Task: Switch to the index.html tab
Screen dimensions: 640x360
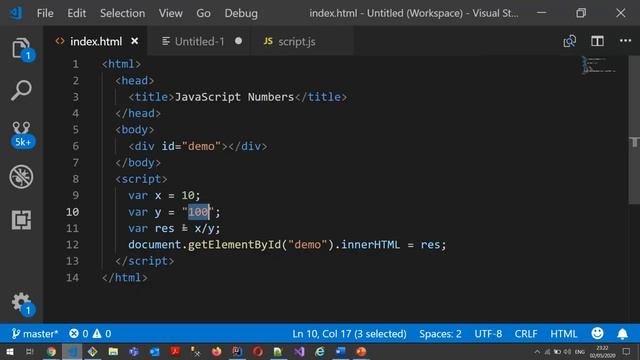Action: 96,41
